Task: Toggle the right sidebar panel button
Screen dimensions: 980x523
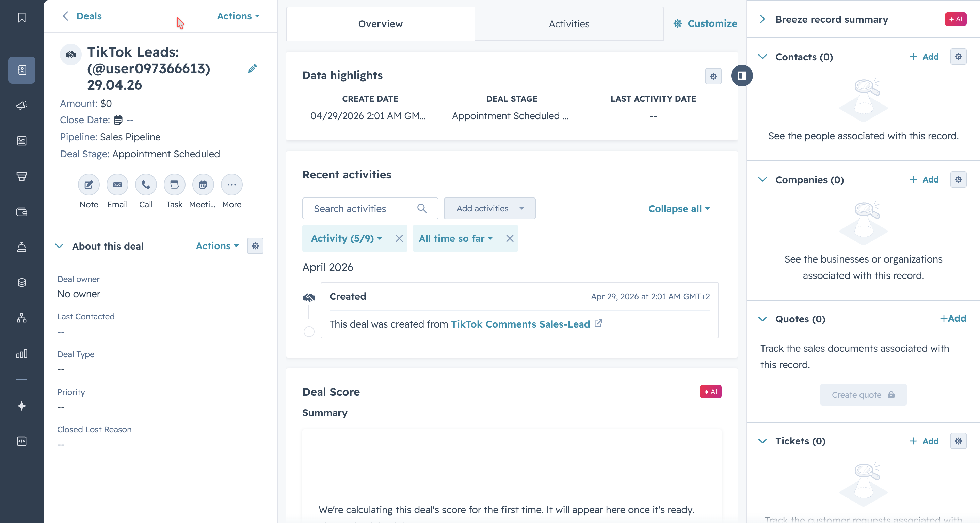Action: [742, 75]
